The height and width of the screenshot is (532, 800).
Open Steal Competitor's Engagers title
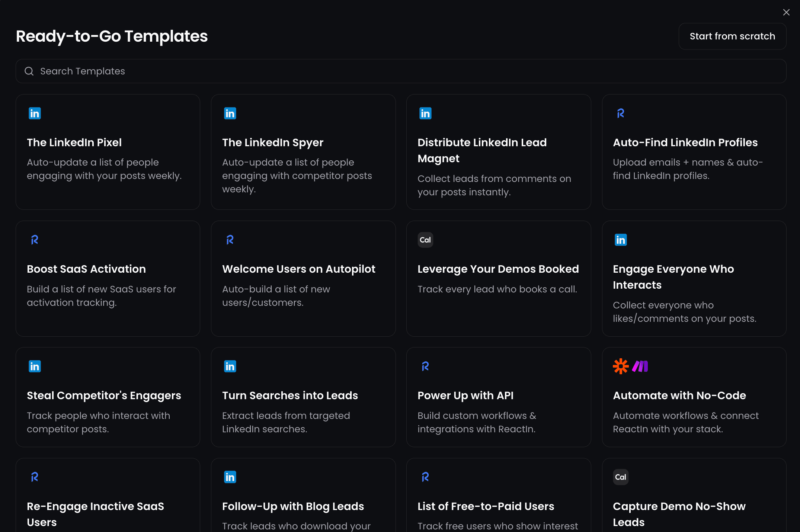104,395
